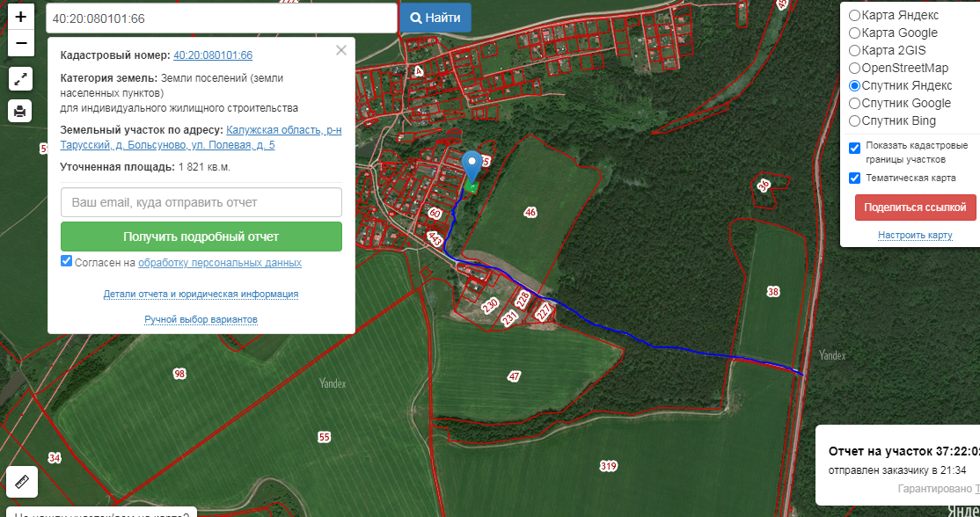Select Карта Яндекс map layer

click(854, 15)
